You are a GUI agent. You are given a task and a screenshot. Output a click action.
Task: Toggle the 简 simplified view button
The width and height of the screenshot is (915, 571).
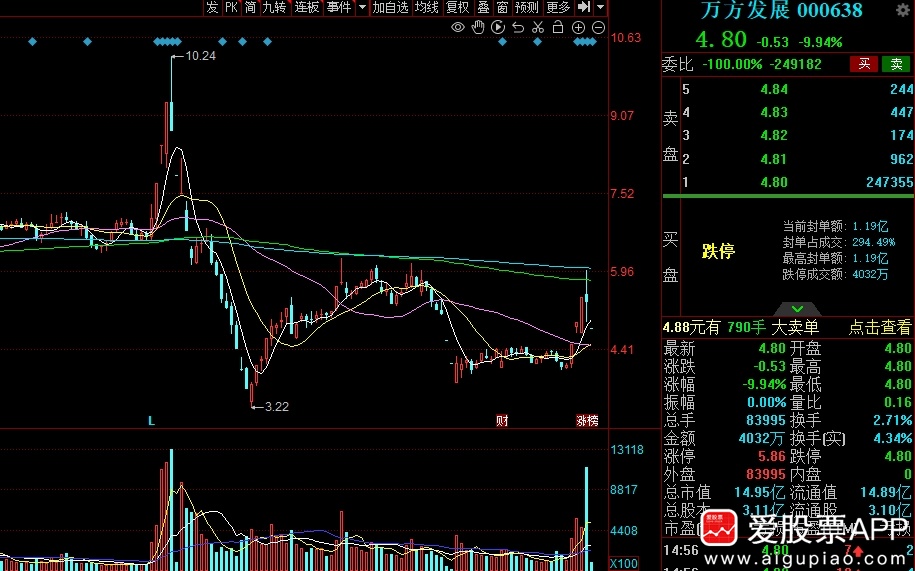point(250,7)
